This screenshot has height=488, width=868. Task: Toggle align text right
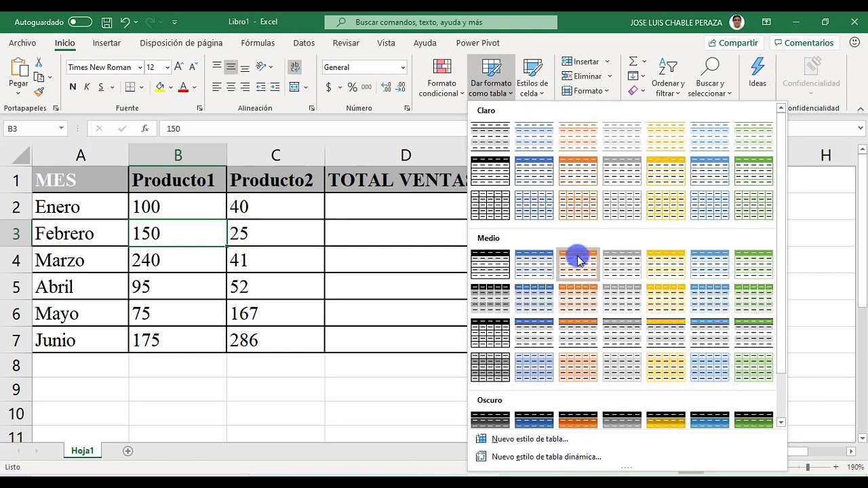pyautogui.click(x=245, y=87)
